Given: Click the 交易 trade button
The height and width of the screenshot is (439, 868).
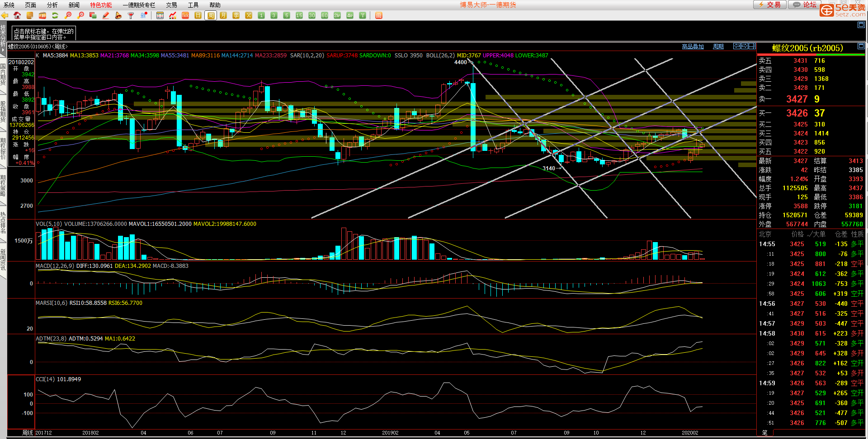Looking at the screenshot, I should (x=770, y=5).
